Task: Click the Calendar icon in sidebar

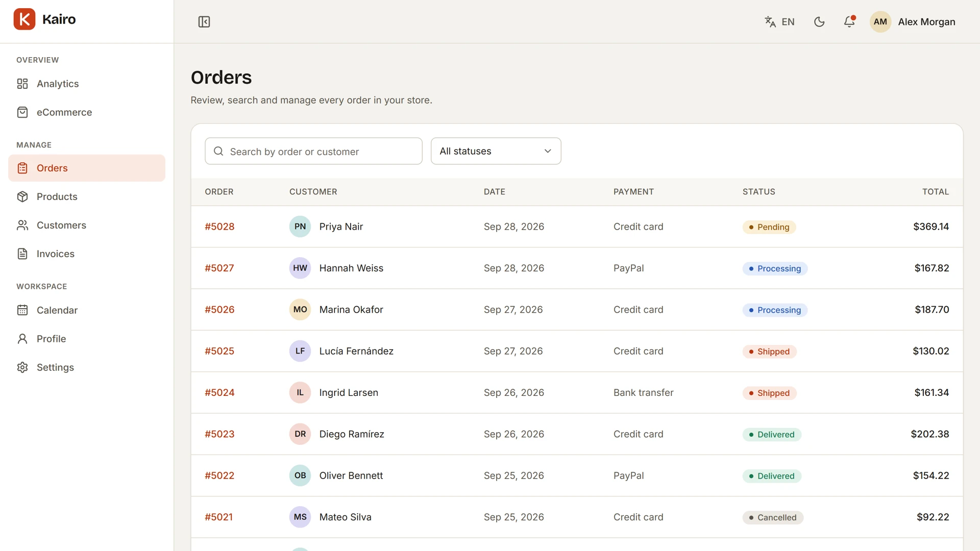Action: tap(22, 310)
